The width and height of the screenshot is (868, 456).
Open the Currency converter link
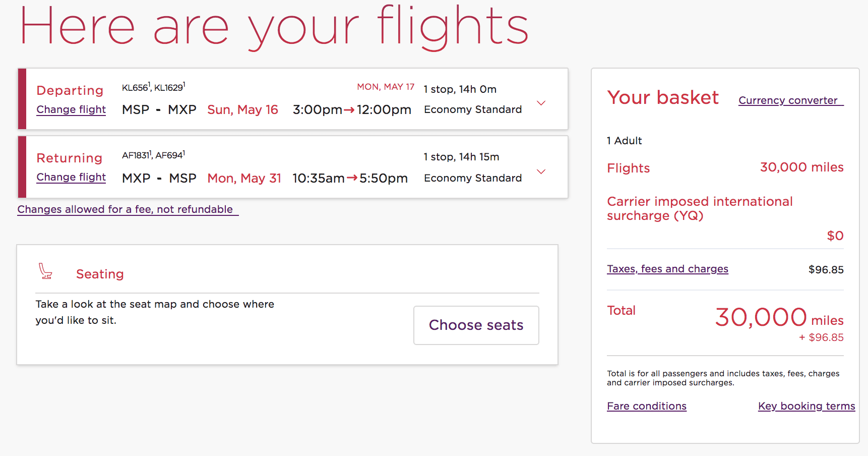[x=790, y=100]
